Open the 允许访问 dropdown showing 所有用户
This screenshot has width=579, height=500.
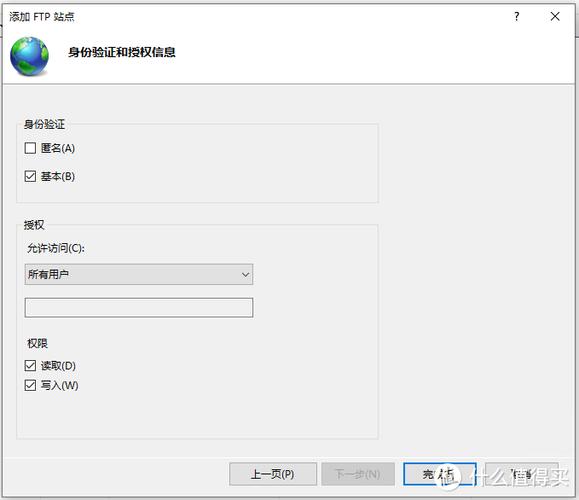(139, 274)
